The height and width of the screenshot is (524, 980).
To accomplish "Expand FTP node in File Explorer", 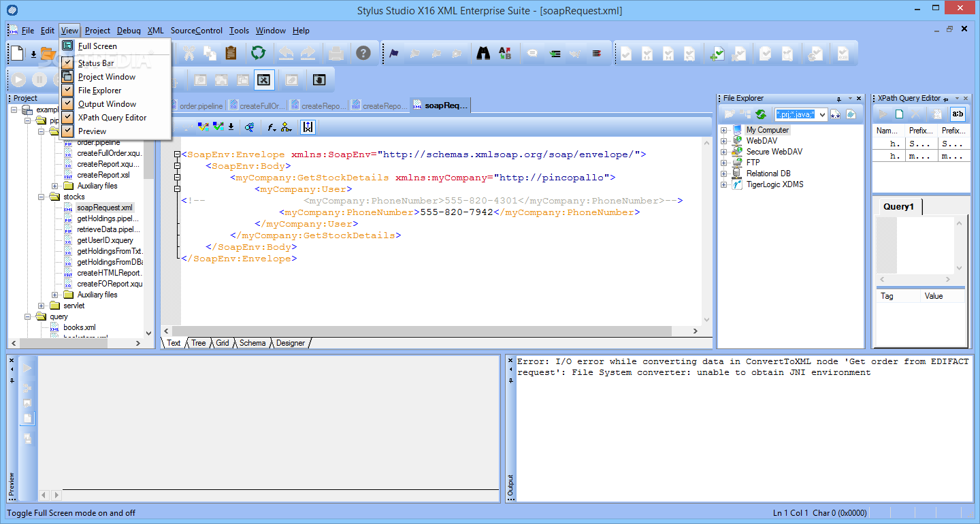I will [x=724, y=163].
